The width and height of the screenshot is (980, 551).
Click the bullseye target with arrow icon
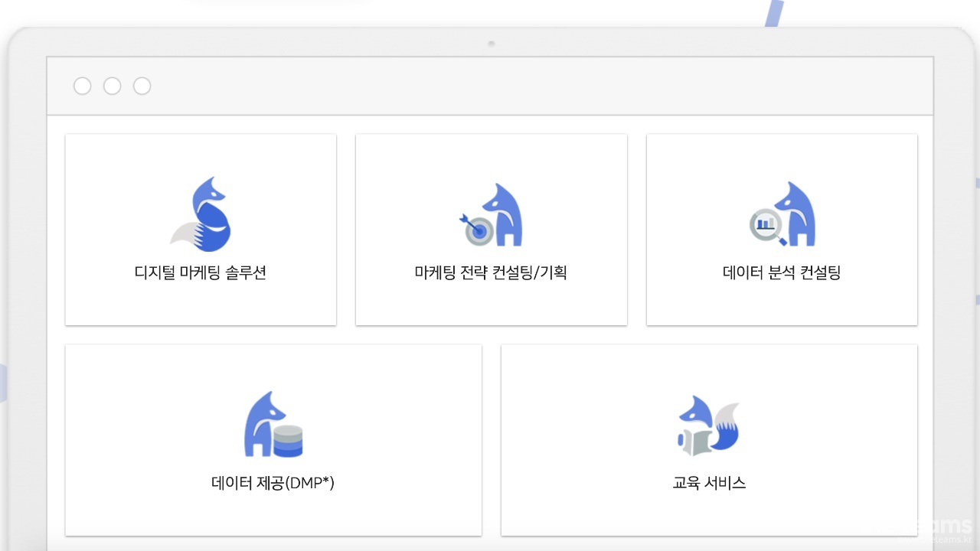click(x=478, y=230)
